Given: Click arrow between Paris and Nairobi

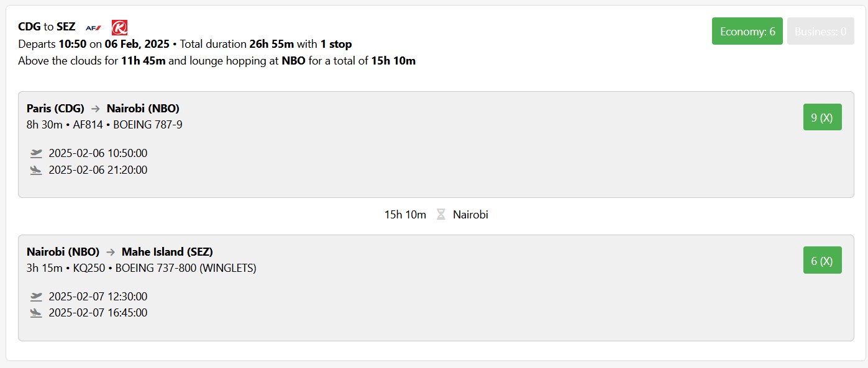Looking at the screenshot, I should pos(95,109).
